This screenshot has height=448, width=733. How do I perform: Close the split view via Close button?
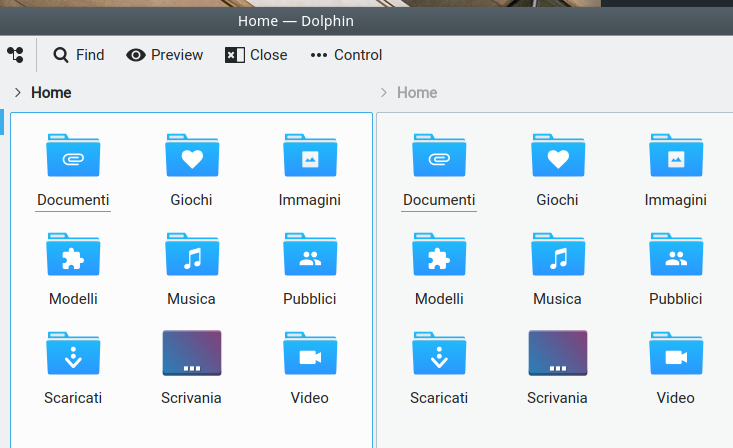pyautogui.click(x=256, y=55)
